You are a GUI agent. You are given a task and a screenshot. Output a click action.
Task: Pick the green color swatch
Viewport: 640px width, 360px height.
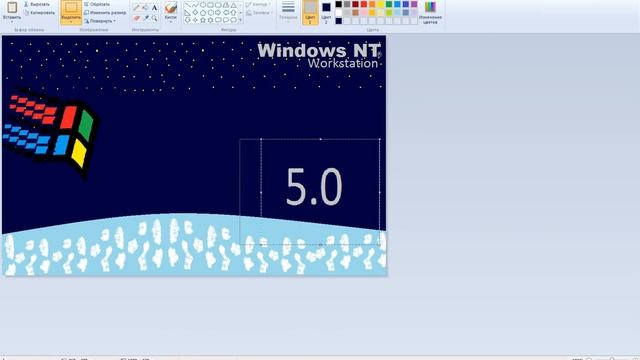tap(389, 4)
